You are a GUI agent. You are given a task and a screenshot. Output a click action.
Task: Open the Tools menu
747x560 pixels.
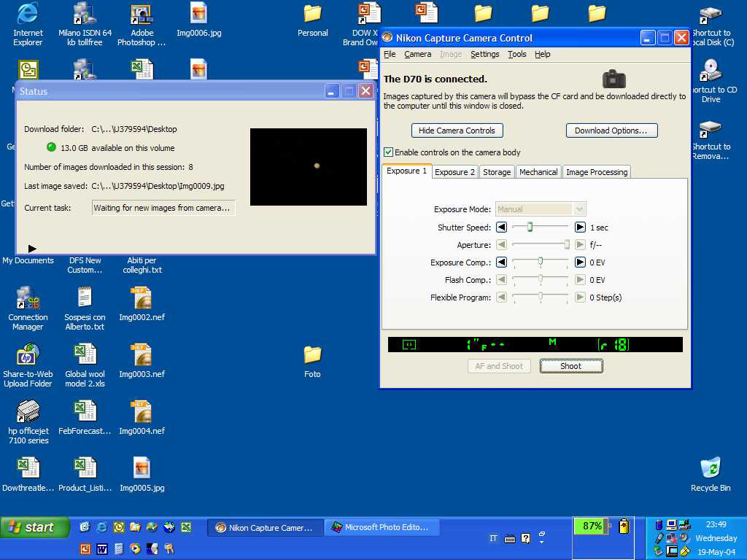point(517,54)
